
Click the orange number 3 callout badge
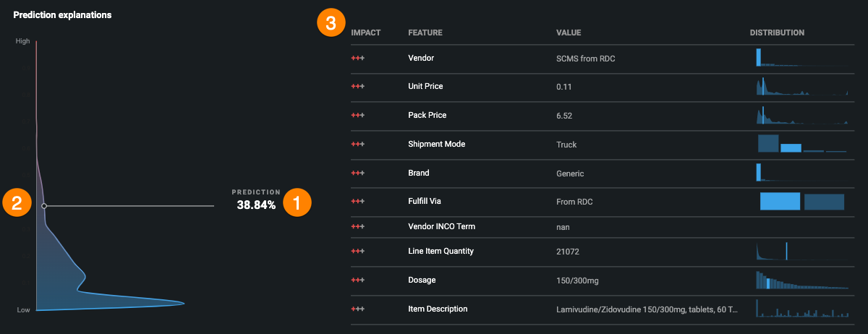click(x=331, y=22)
